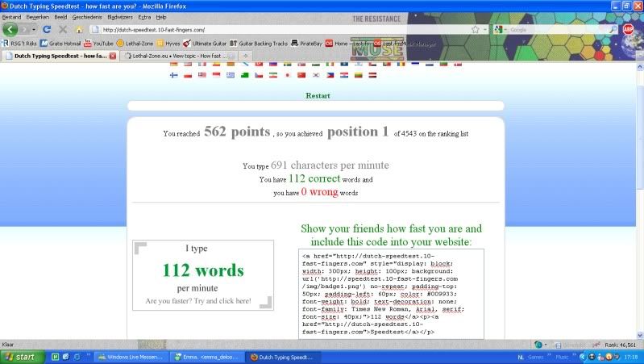This screenshot has width=644, height=364.
Task: Click the taskbar clock showing 17:18
Action: (631, 357)
